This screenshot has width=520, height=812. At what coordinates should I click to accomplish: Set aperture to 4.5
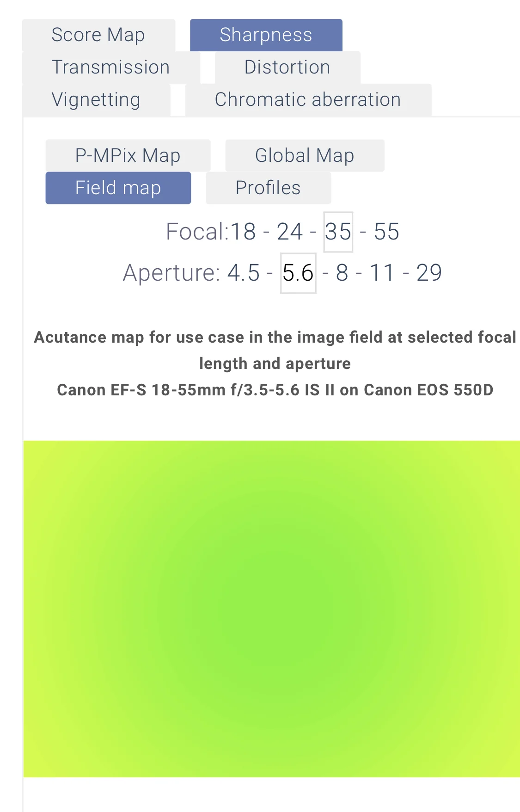[244, 273]
